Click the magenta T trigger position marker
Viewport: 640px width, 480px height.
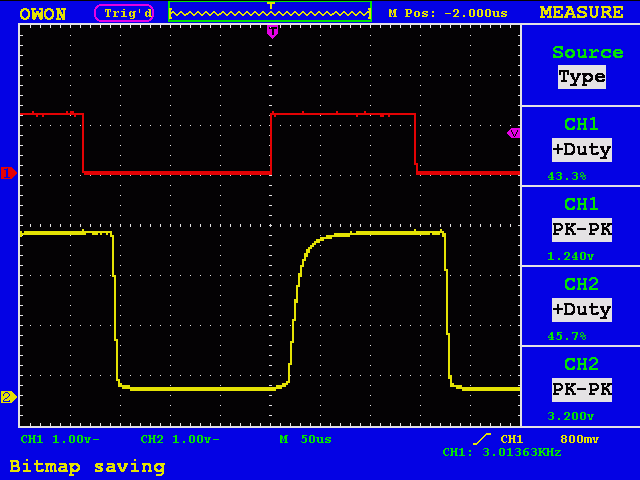[272, 32]
